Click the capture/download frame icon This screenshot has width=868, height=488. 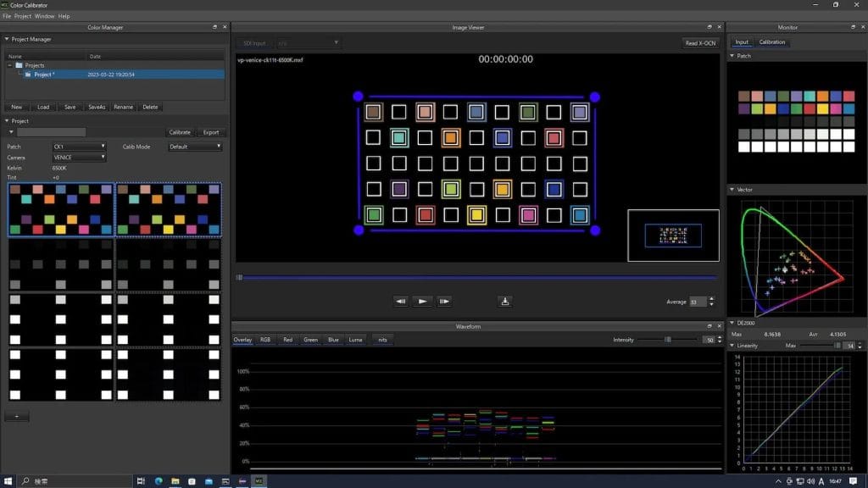(505, 301)
